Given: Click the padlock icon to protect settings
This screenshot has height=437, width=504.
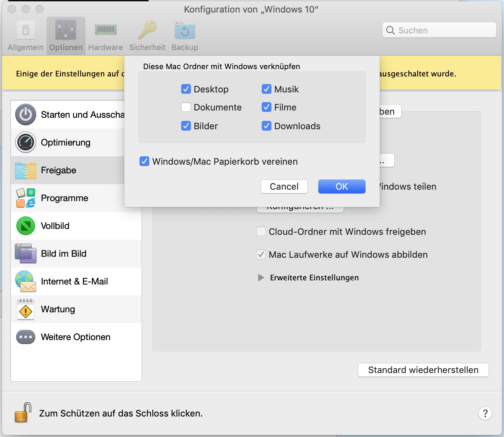Looking at the screenshot, I should pos(23,412).
